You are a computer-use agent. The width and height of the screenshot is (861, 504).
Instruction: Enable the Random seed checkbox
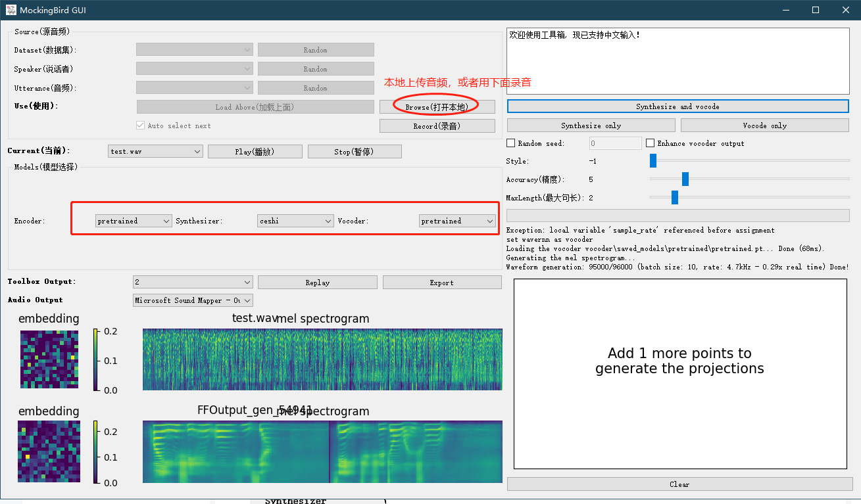coord(511,143)
